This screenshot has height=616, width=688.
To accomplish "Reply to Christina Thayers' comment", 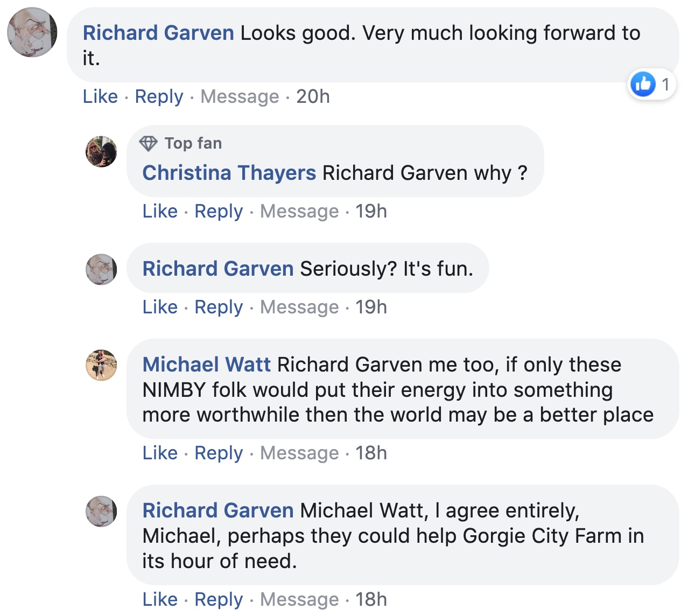I will pos(219,211).
